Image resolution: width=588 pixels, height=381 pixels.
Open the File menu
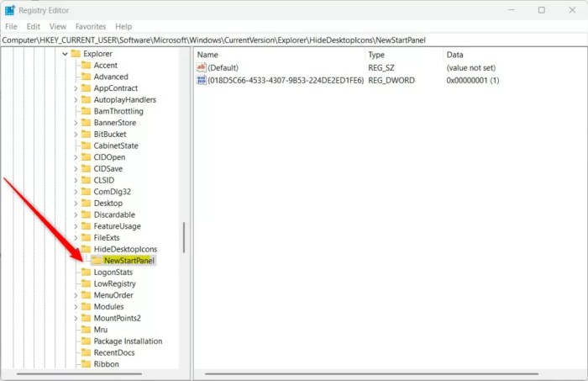11,27
